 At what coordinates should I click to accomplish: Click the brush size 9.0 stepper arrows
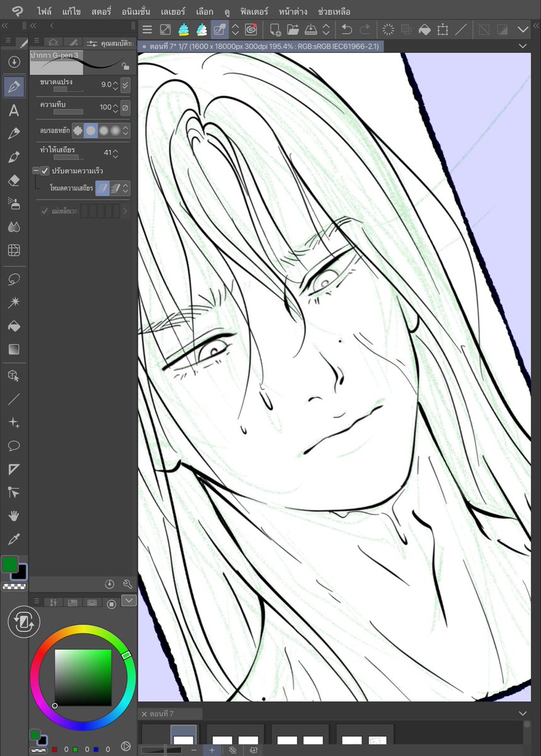click(115, 85)
